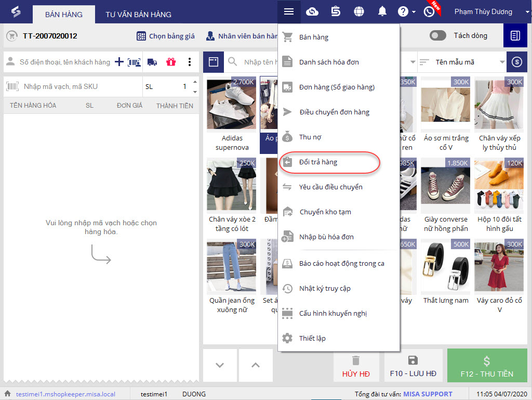Select Bán hàng in the menu
This screenshot has width=532, height=400.
tap(339, 37)
